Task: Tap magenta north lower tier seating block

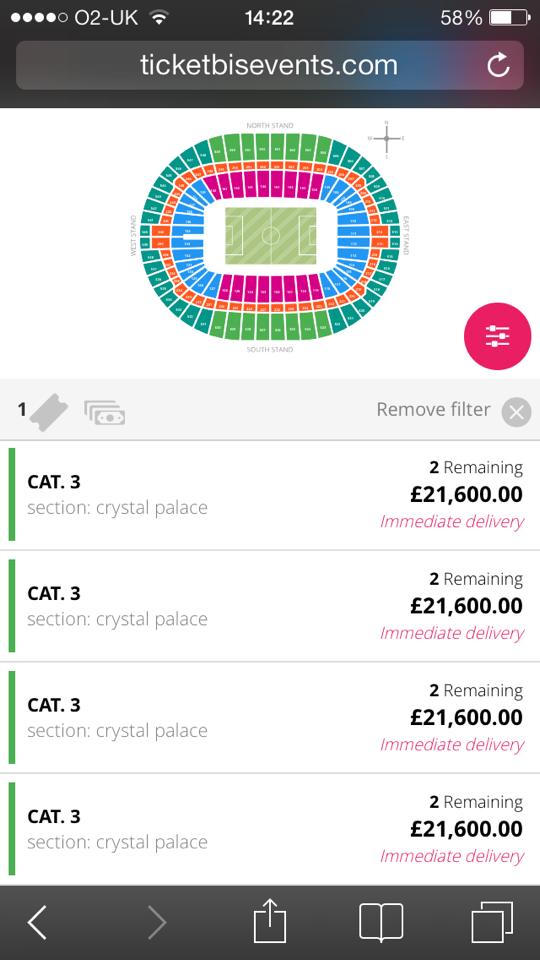Action: [x=270, y=185]
